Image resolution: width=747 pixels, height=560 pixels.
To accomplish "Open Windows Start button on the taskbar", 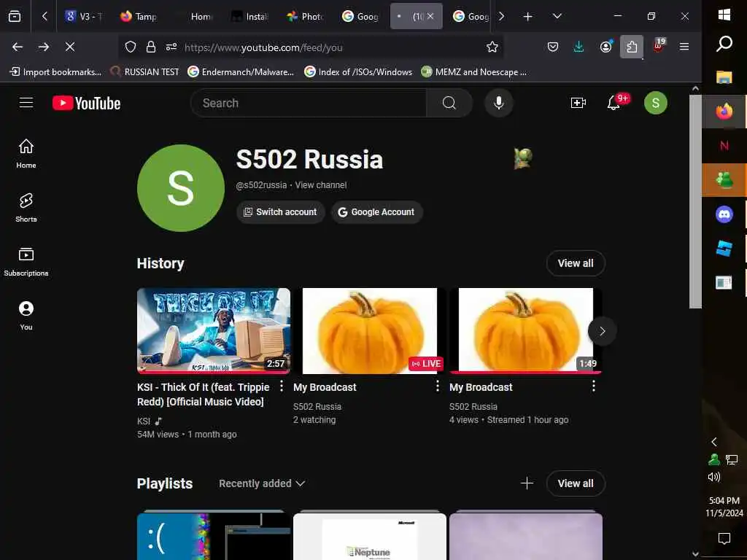I will 724,15.
